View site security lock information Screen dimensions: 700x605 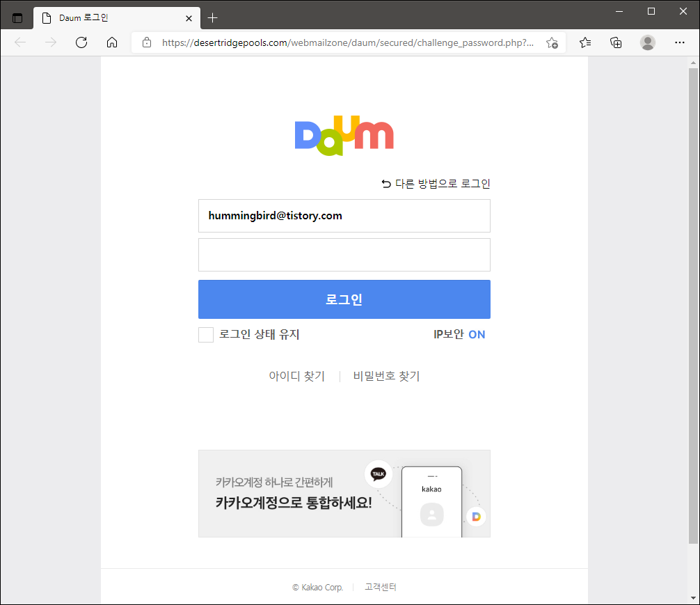pos(147,42)
